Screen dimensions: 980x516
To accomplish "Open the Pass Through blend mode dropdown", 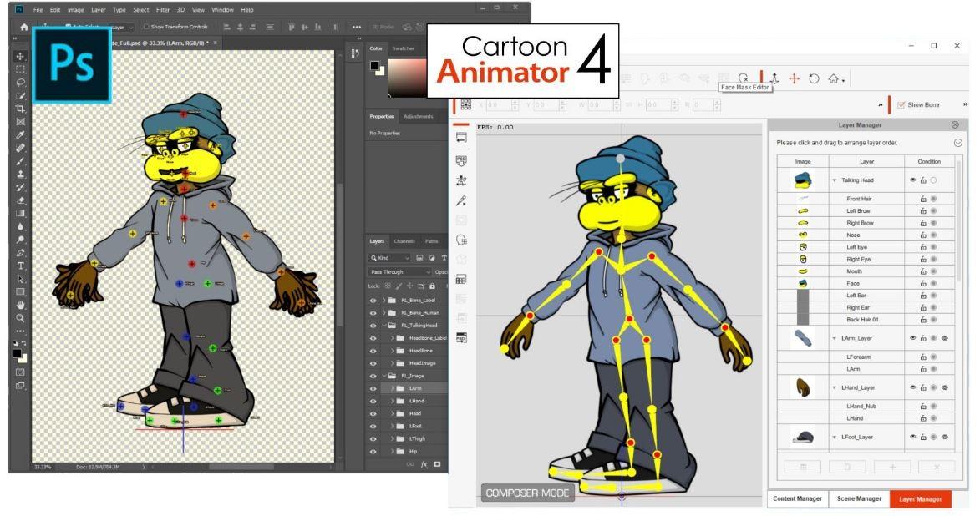I will tap(399, 271).
